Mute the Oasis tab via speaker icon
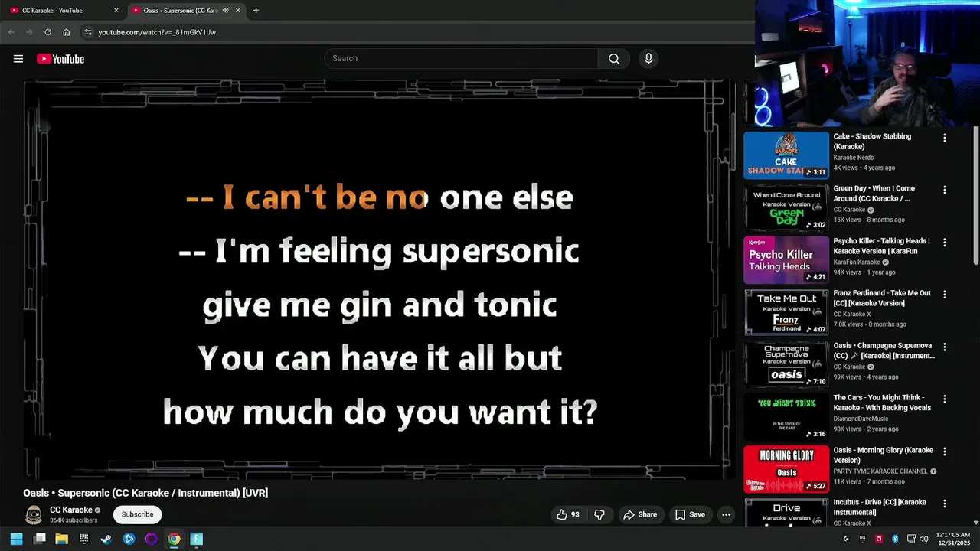The width and height of the screenshot is (980, 551). pyautogui.click(x=225, y=11)
